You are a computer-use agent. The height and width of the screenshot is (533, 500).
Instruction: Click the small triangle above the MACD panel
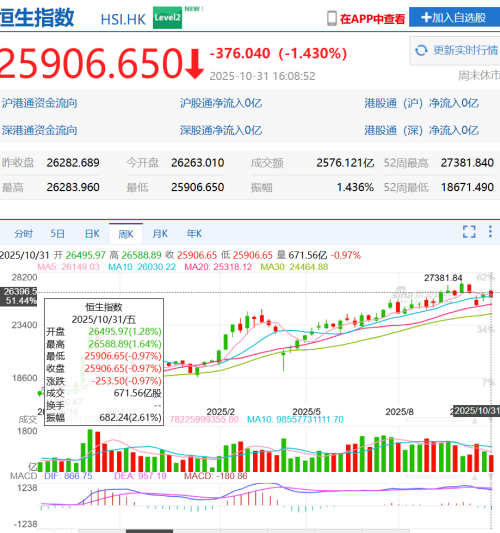pos(475,477)
